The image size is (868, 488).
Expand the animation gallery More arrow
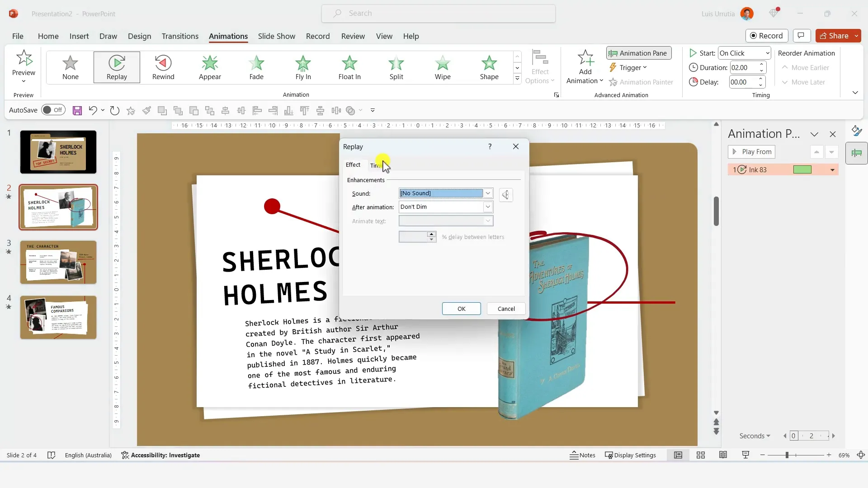(x=517, y=79)
